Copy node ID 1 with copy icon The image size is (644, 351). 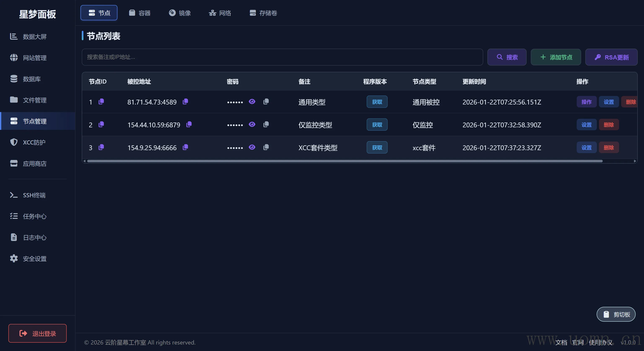coord(101,102)
